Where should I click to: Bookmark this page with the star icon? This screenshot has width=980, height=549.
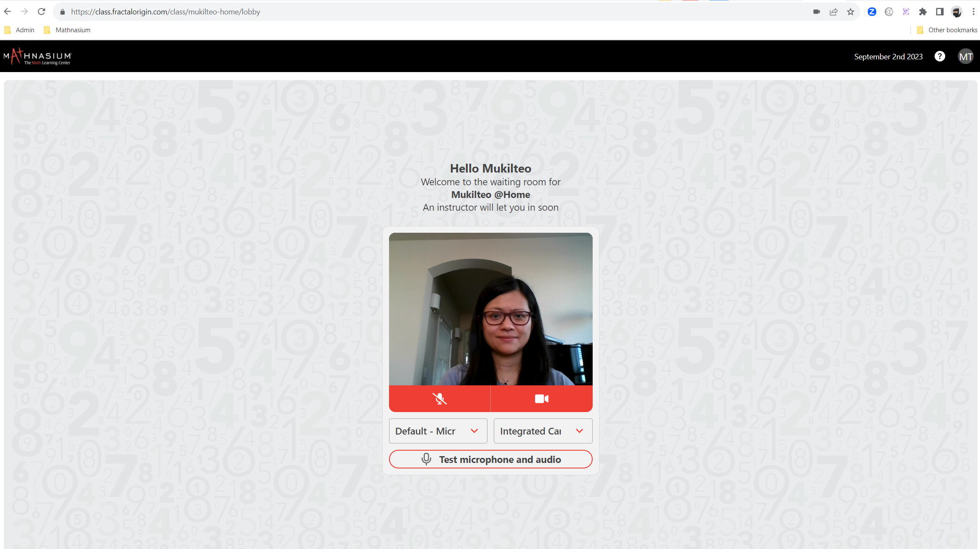pos(851,12)
